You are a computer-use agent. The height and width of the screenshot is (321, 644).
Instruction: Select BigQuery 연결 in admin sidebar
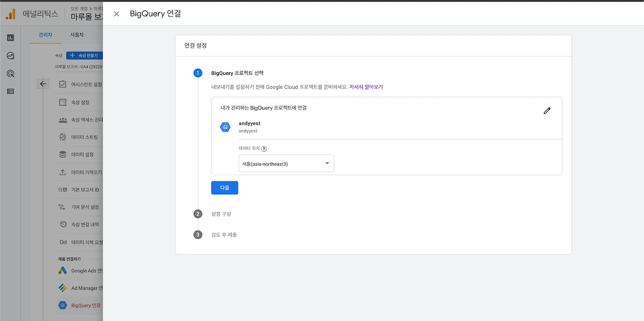79,305
